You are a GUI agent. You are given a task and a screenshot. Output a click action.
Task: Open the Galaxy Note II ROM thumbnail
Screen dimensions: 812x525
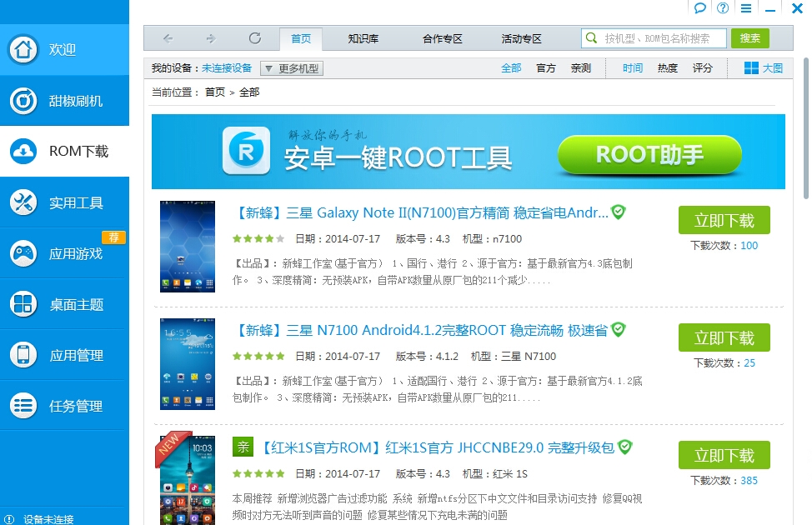188,247
